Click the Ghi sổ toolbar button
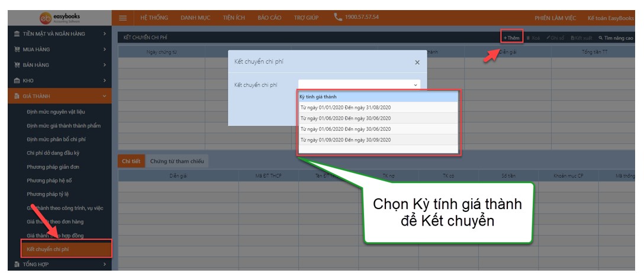 [555, 38]
